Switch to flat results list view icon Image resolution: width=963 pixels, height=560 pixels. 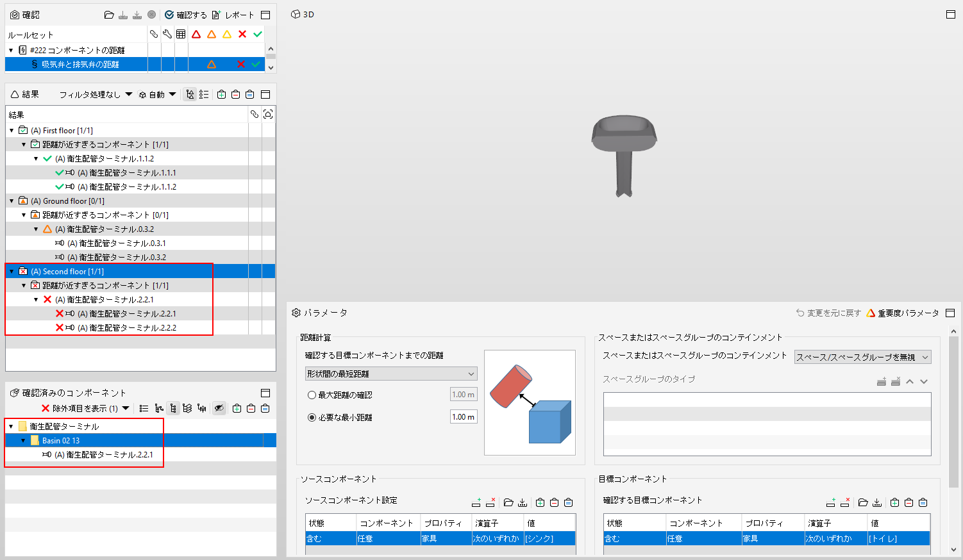coord(204,94)
